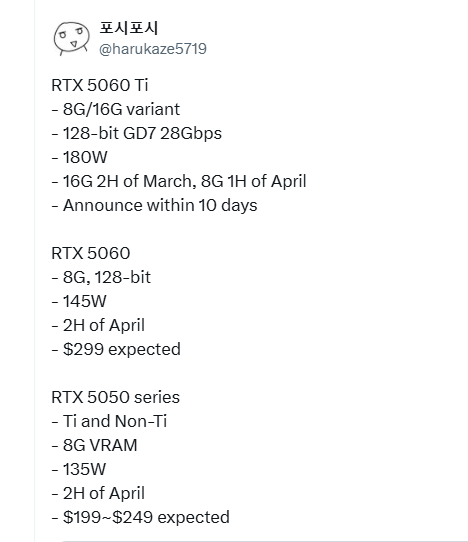Select the 145W line
This screenshot has width=468, height=542.
79,301
